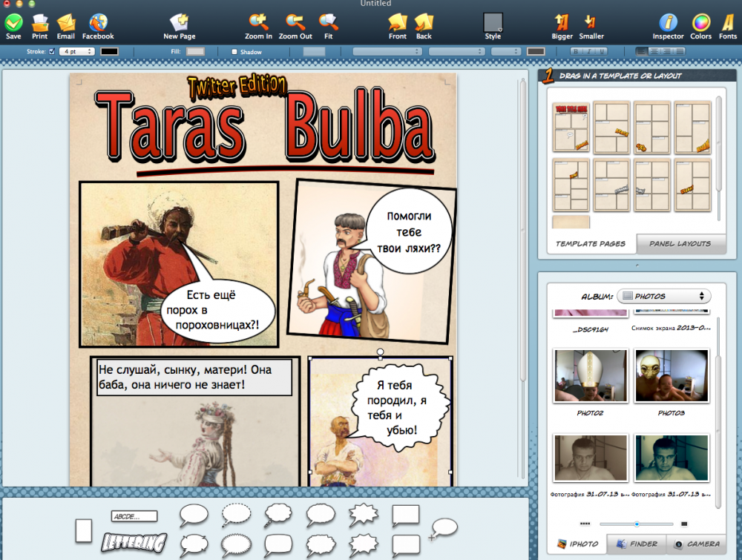Click the extend balloon icon with plus sign

click(443, 529)
